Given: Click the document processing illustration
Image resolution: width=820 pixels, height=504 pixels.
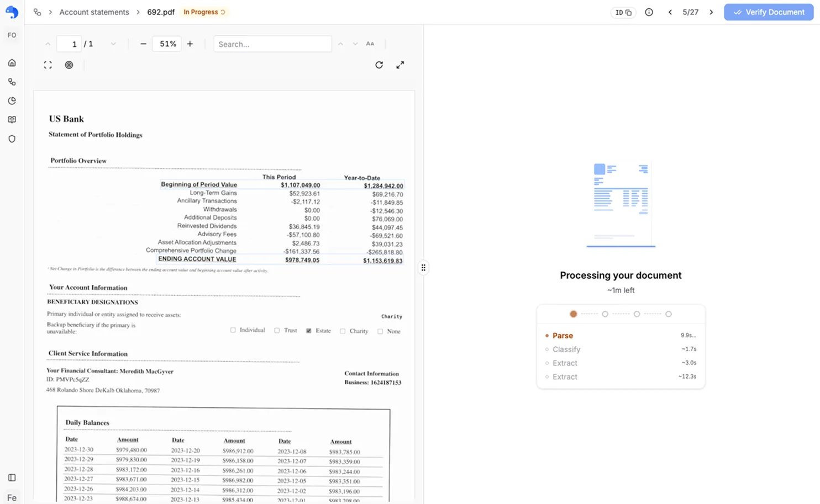Looking at the screenshot, I should (x=621, y=204).
